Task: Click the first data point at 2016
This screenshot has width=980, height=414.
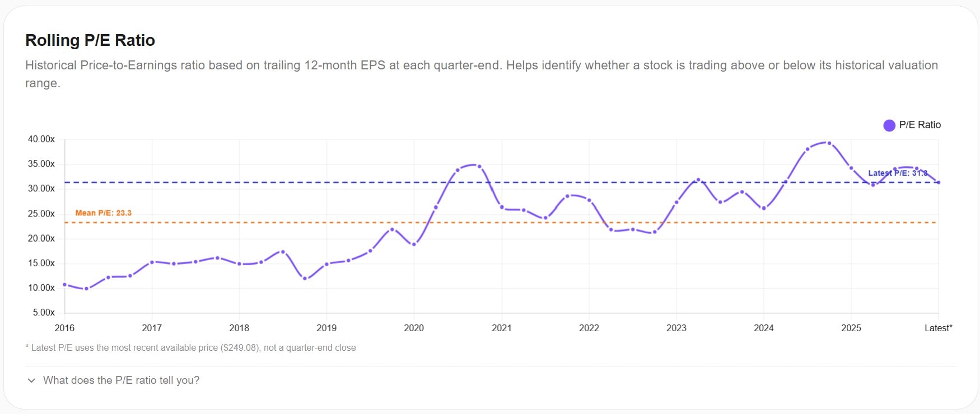Action: (x=64, y=285)
